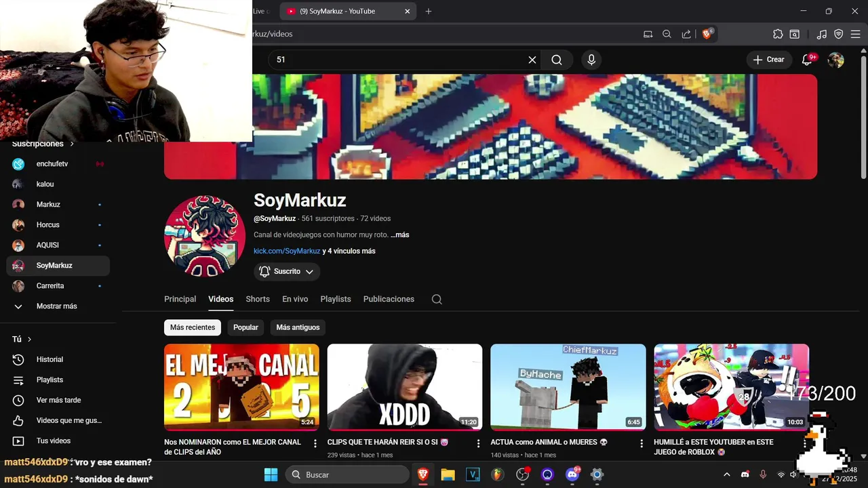Click the share page icon

(686, 34)
